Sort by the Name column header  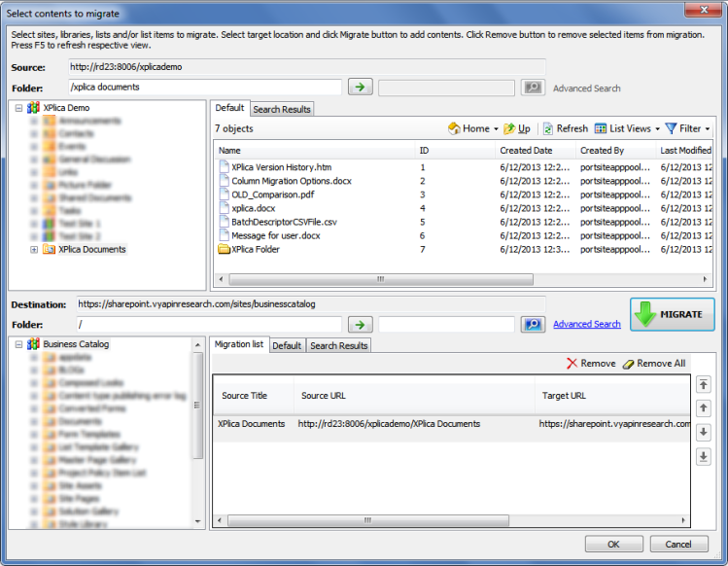(315, 151)
